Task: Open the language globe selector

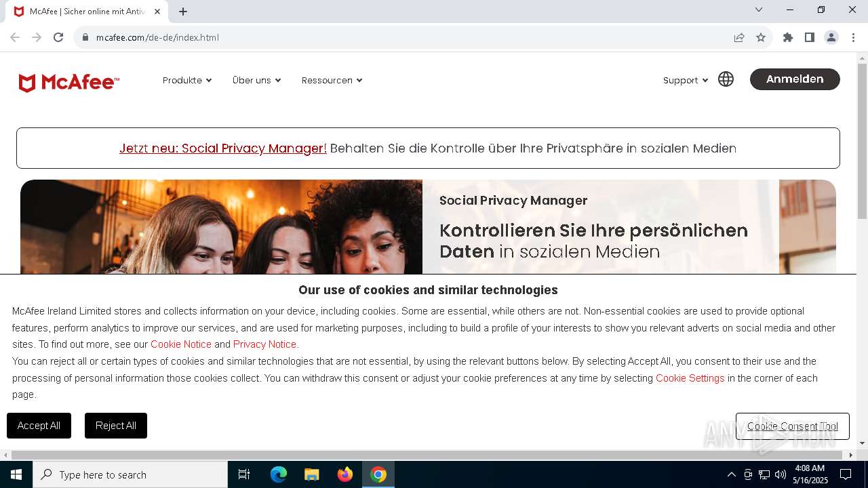Action: click(x=726, y=79)
